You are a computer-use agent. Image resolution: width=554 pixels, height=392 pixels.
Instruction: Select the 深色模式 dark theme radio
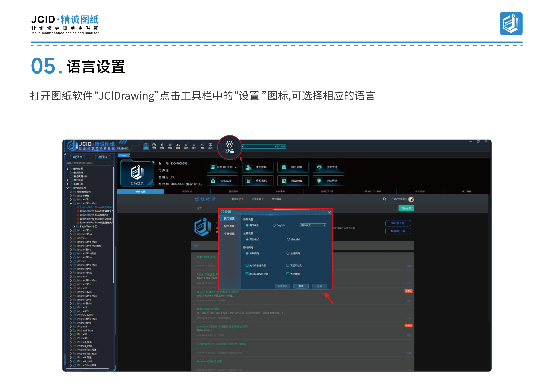[247, 239]
